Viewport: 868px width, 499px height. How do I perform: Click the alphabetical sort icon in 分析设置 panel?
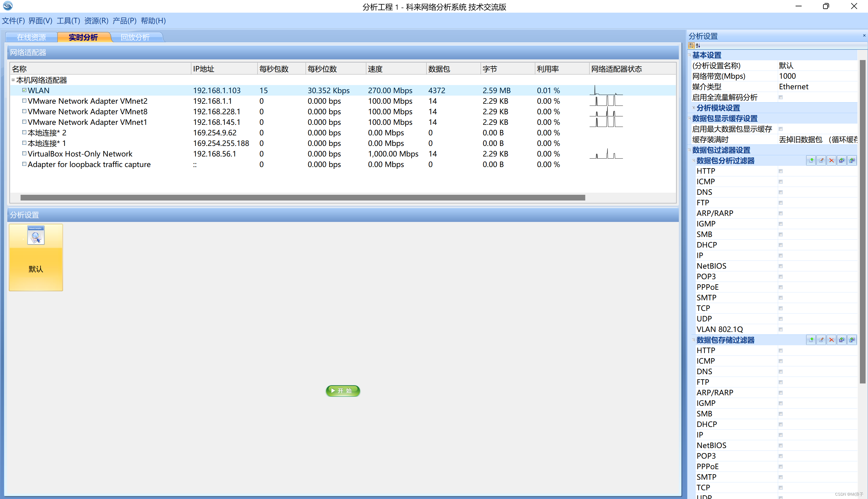coord(698,45)
